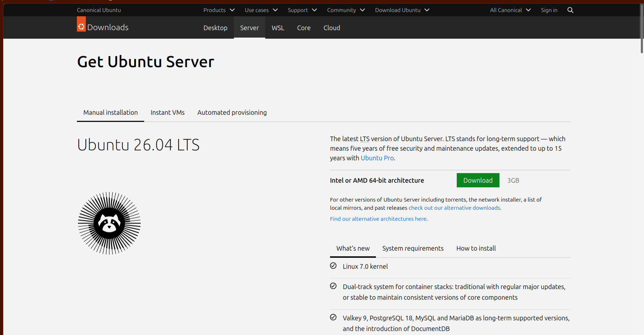The width and height of the screenshot is (644, 335).
Task: Click the Ubuntu 26.04 LTS heading
Action: (138, 145)
